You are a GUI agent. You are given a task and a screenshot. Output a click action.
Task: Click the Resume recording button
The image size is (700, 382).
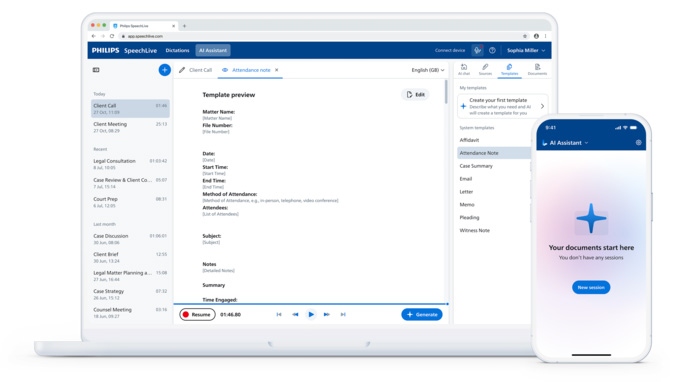point(197,315)
